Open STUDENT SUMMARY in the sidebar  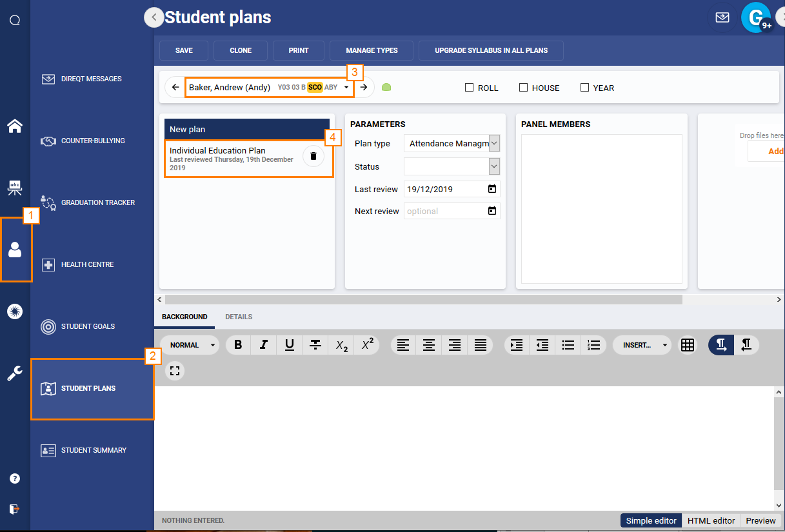92,450
